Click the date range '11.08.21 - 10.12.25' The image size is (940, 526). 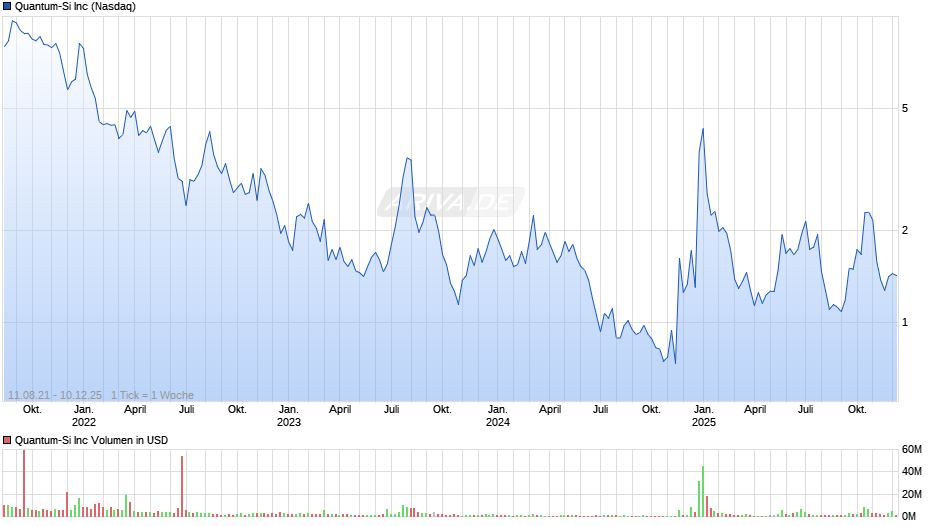[x=55, y=395]
